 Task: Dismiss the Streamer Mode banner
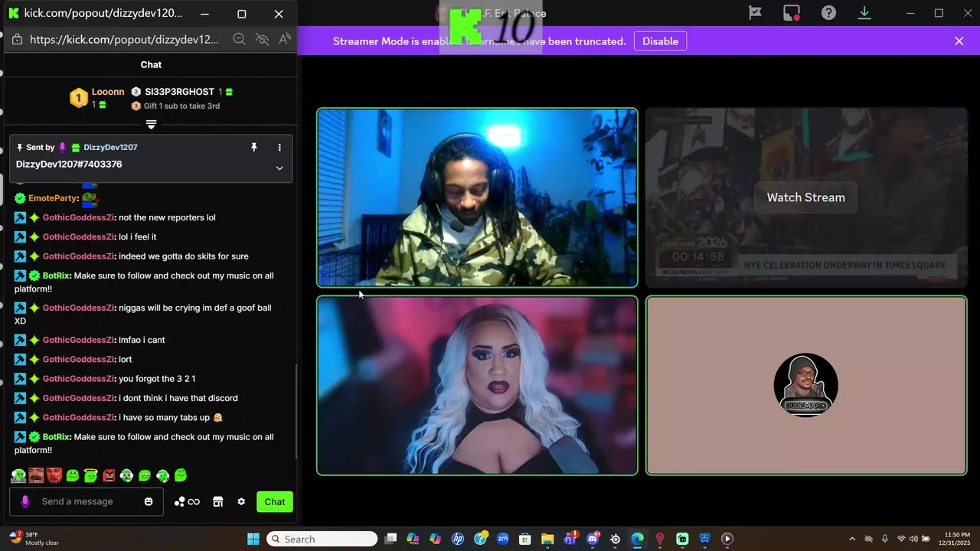tap(959, 41)
